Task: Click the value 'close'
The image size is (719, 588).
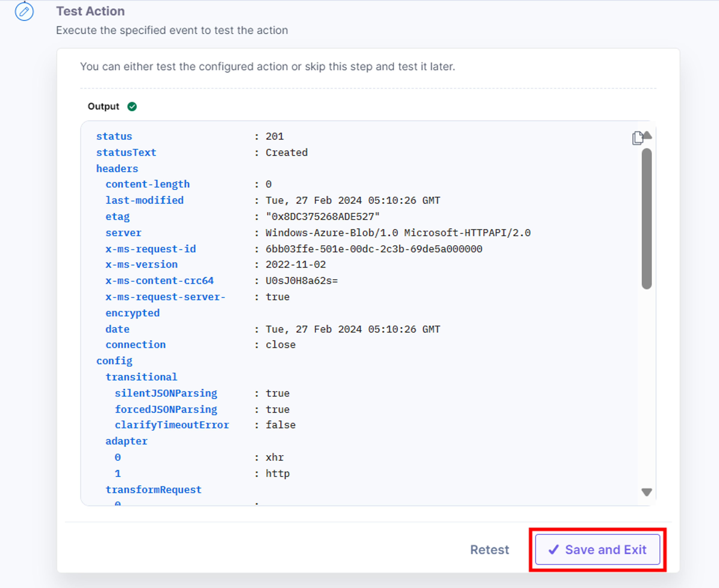Action: tap(280, 345)
